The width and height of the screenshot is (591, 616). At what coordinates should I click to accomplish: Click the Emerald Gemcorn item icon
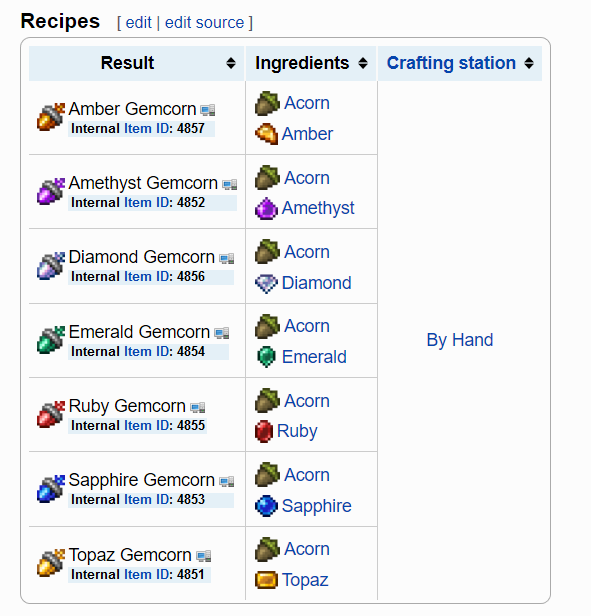point(51,340)
